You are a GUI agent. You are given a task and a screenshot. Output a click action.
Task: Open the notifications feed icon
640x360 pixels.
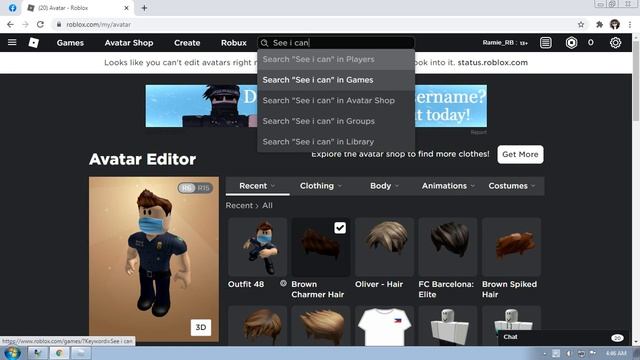[x=546, y=42]
